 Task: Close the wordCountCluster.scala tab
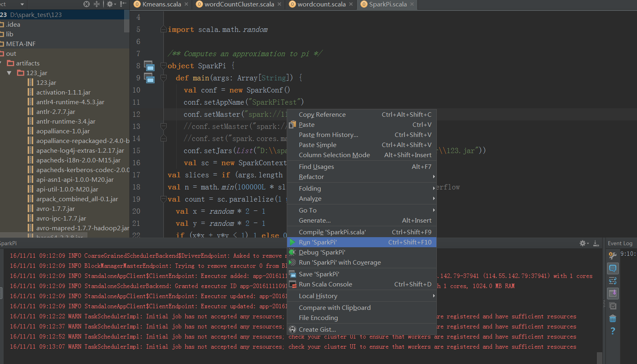click(279, 4)
